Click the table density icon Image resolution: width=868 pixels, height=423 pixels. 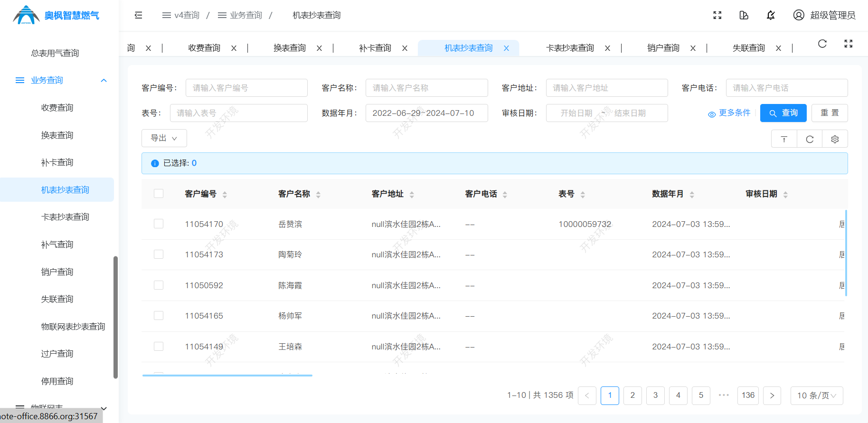click(784, 139)
